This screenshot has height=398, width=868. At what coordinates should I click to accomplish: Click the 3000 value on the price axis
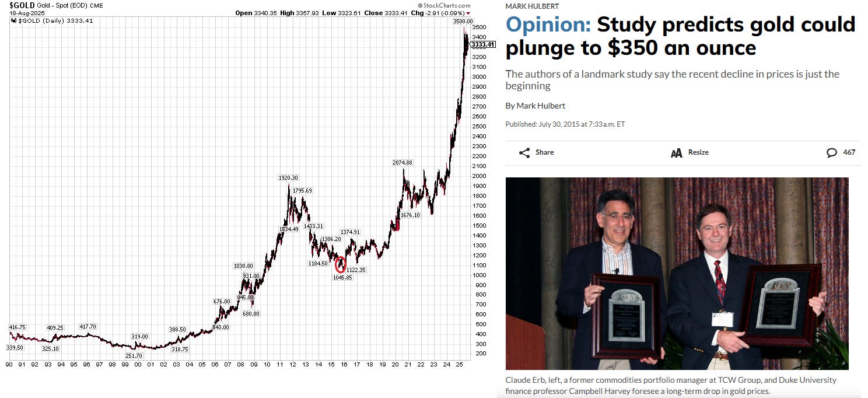478,76
